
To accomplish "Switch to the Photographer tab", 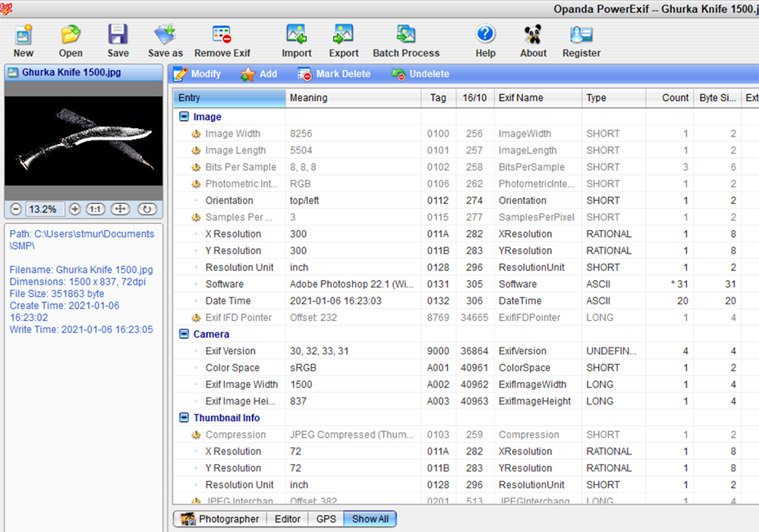I will tap(219, 519).
